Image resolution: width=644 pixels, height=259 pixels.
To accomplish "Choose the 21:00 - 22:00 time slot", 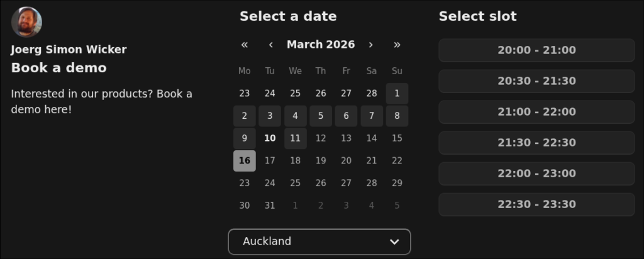I will (x=536, y=112).
